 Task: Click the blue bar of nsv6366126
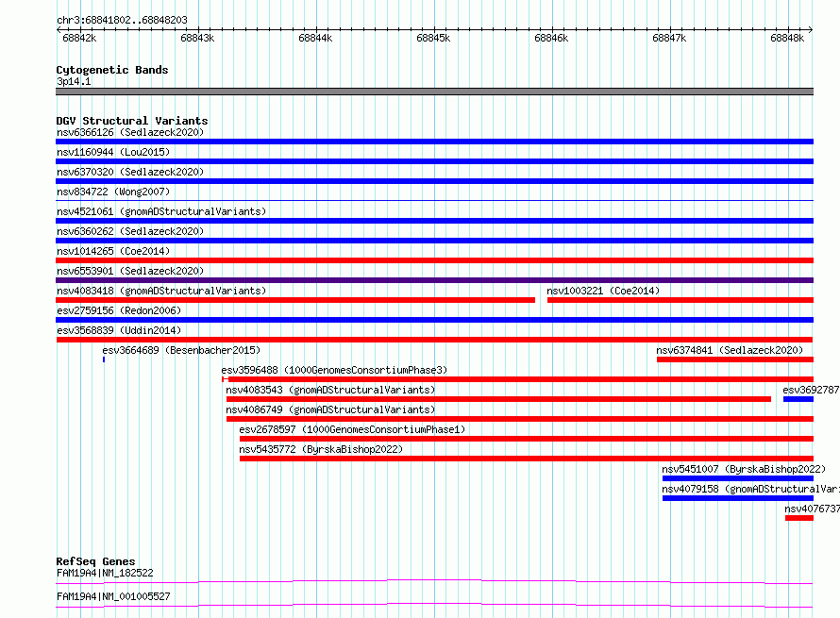[434, 142]
